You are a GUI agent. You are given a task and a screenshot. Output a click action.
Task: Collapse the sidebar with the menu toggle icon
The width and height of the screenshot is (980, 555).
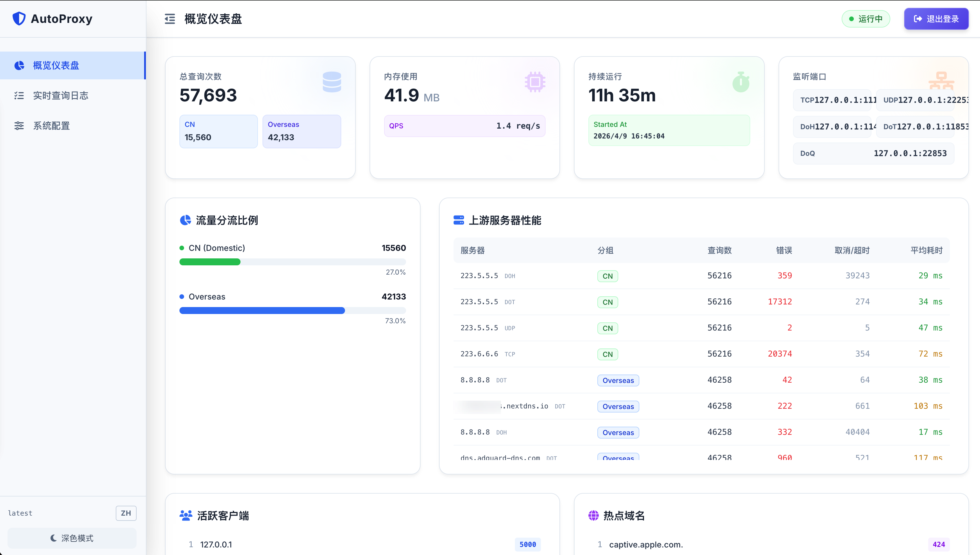[170, 19]
